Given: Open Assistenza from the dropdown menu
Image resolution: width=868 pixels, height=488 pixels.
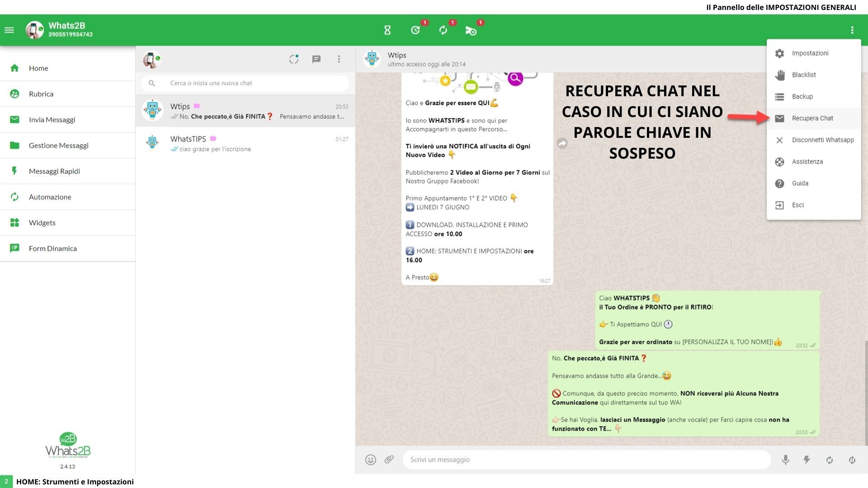Looking at the screenshot, I should tap(814, 162).
